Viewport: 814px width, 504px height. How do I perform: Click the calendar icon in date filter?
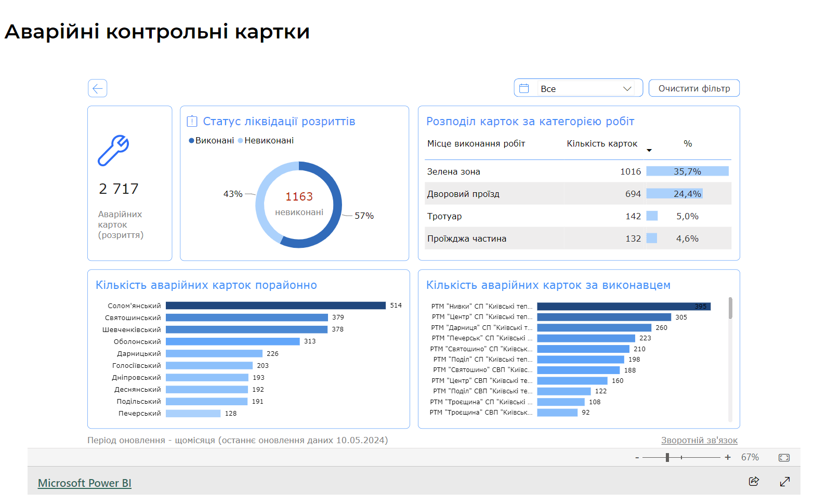[x=524, y=88]
